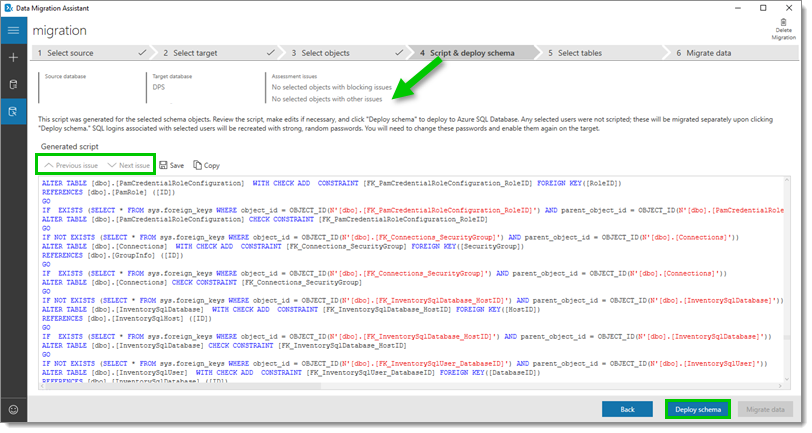Save the generated script
812x433 pixels.
[171, 165]
